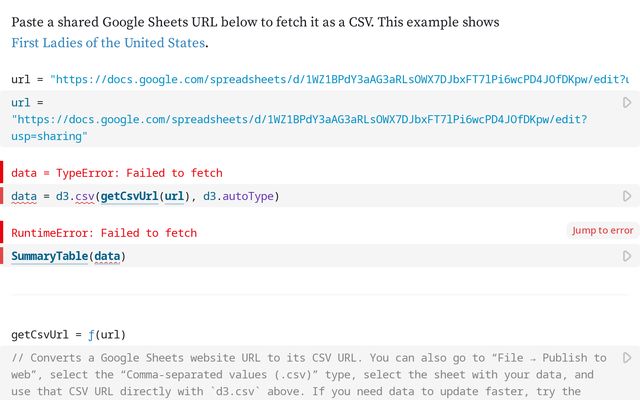
Task: Run the data d3.csv cell
Action: click(627, 196)
